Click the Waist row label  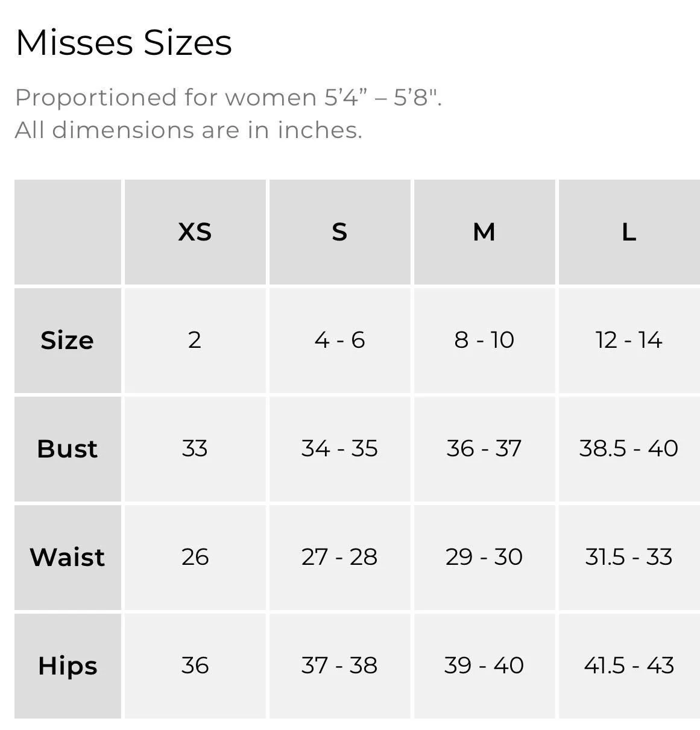tap(68, 558)
